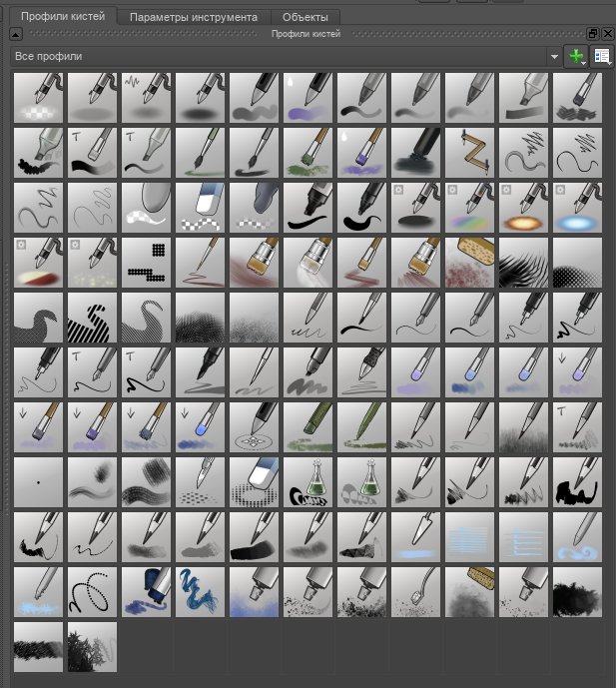Float the Профили кистей docker panel
The width and height of the screenshot is (616, 688).
click(592, 33)
